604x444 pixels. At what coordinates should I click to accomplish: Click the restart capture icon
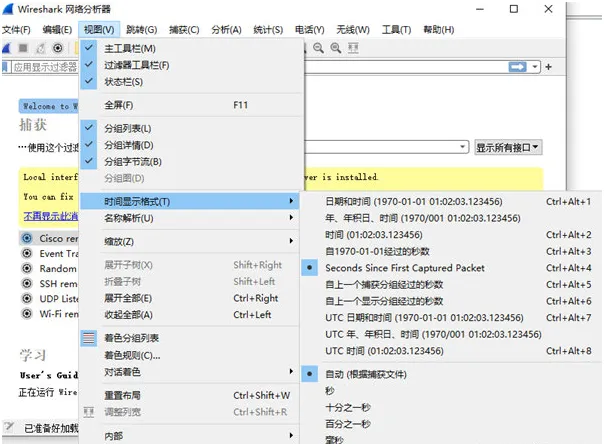coord(40,48)
